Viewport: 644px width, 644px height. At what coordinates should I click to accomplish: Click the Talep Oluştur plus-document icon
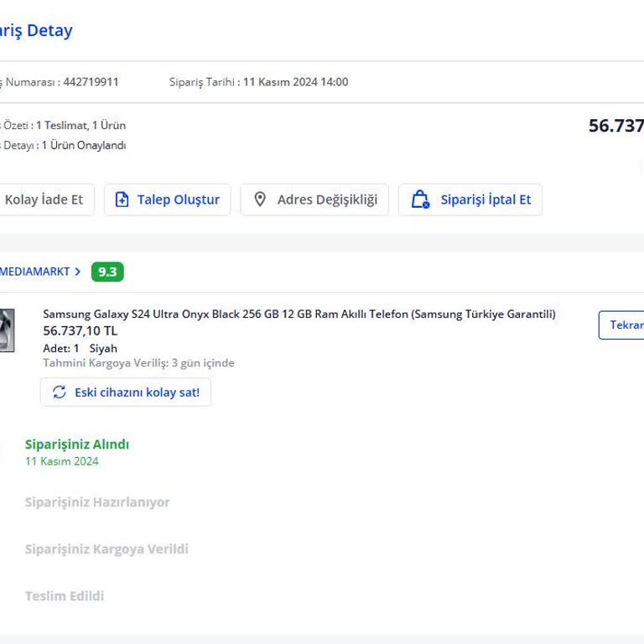[x=122, y=200]
